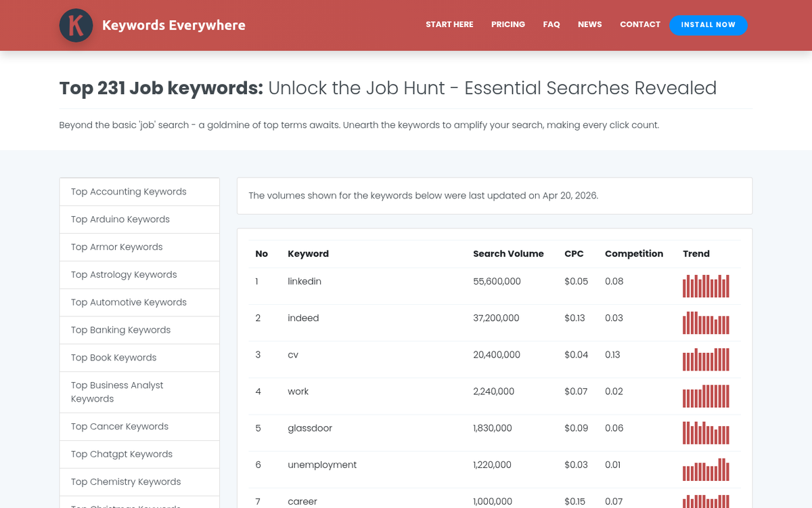Select Top Accounting Keywords in the sidebar
The width and height of the screenshot is (812, 508).
129,192
